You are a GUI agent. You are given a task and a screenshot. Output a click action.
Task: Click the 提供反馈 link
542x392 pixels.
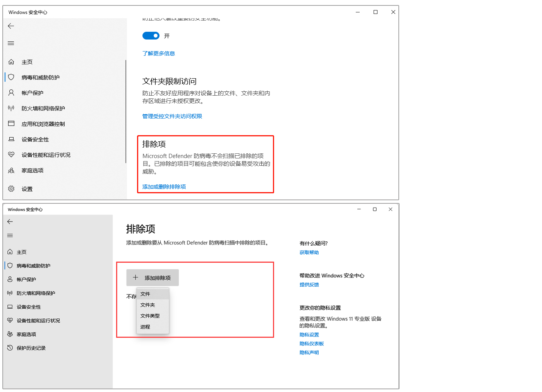pos(309,285)
